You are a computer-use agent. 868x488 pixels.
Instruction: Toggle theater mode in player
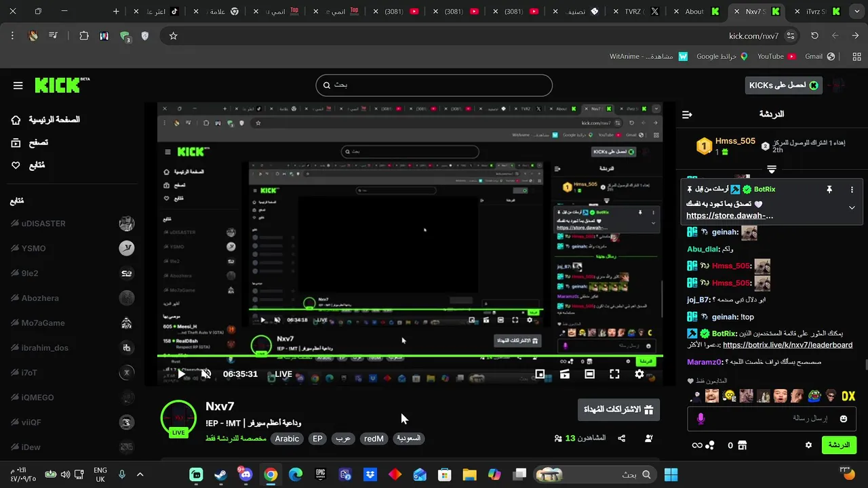click(589, 374)
